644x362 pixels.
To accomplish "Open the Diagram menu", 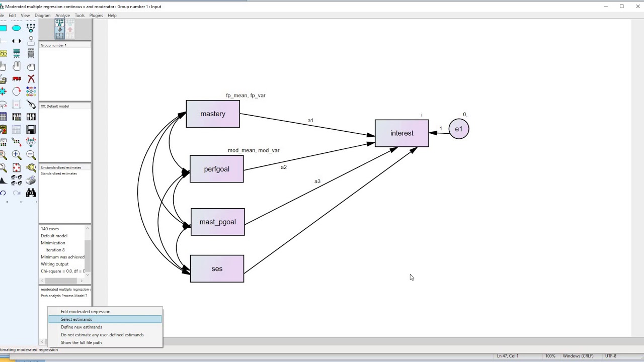I will (x=42, y=16).
